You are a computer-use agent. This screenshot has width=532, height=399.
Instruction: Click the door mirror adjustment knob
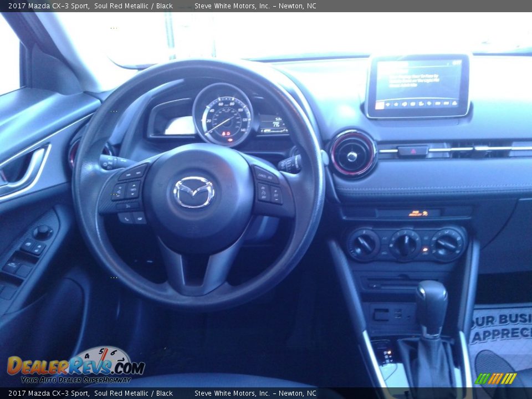[x=43, y=232]
